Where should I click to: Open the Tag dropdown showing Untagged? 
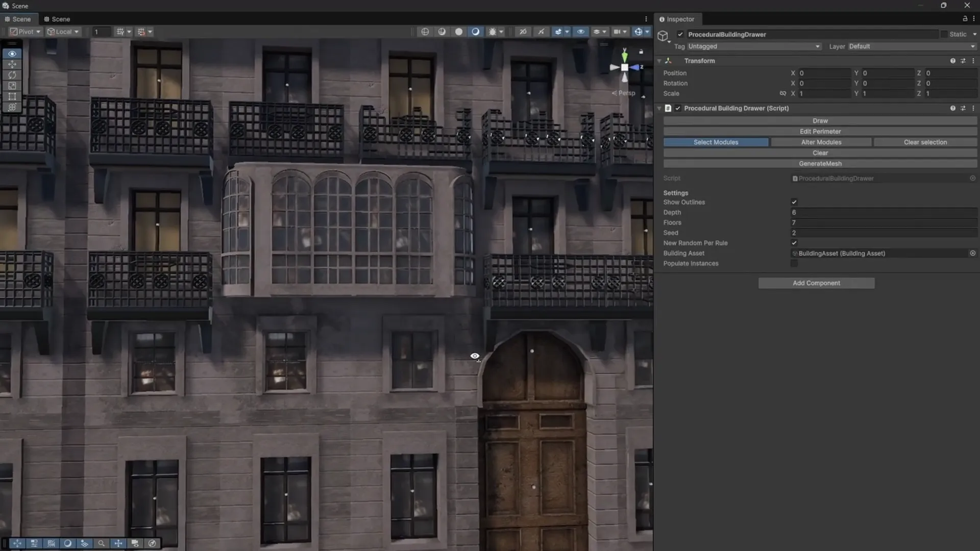click(754, 46)
